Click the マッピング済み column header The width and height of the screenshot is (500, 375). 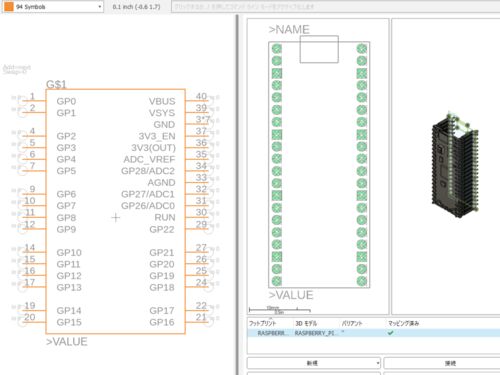click(403, 323)
